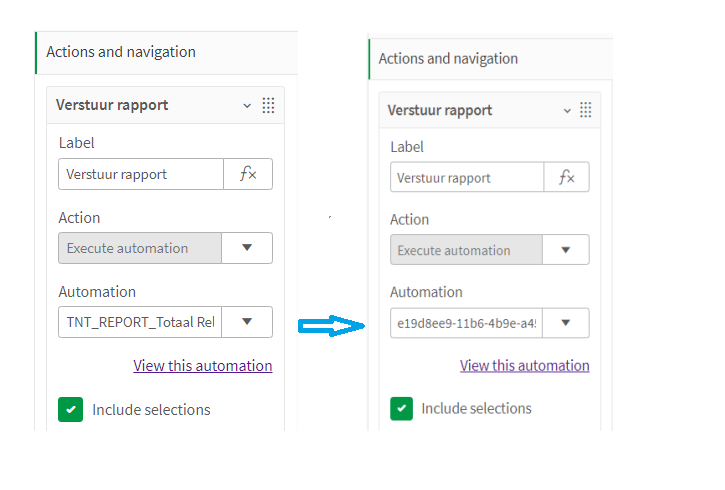Viewport: 725px width, 490px height.
Task: Click Label input field in left panel
Action: click(140, 174)
